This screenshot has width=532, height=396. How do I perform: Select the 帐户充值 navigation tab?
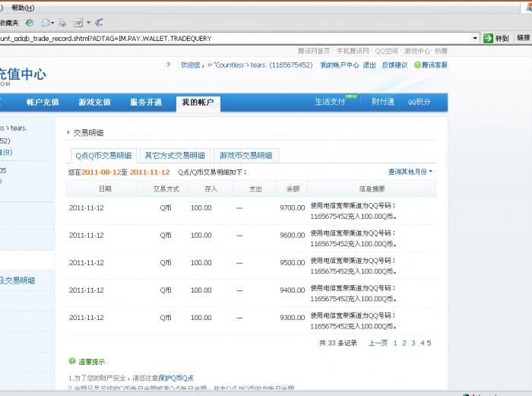[x=43, y=102]
